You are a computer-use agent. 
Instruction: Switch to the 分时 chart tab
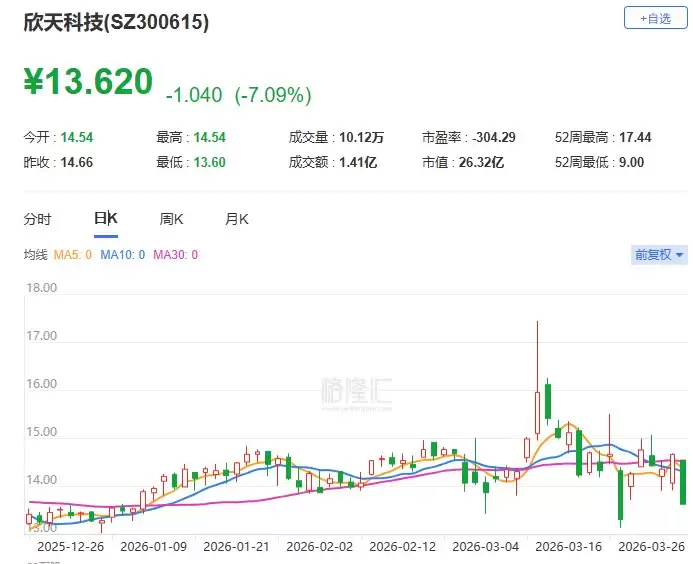[x=38, y=219]
